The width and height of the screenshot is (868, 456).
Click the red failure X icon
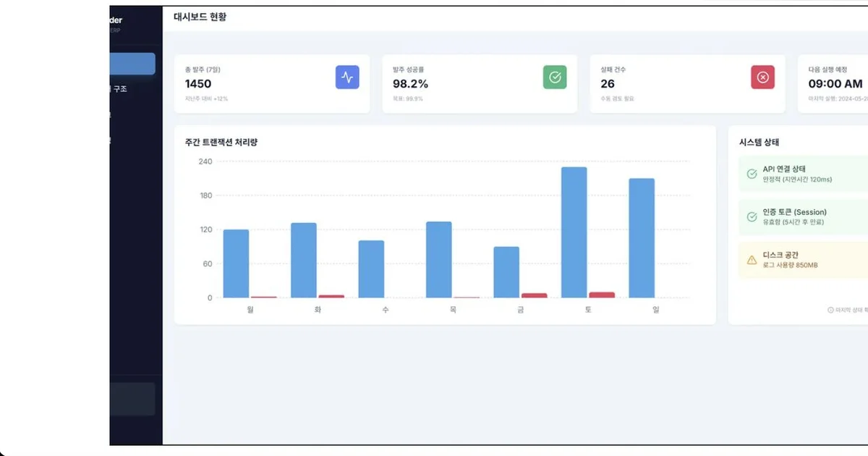[x=762, y=77]
